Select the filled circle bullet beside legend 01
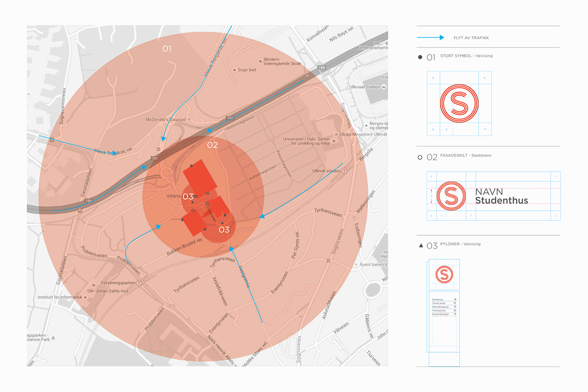 (420, 57)
